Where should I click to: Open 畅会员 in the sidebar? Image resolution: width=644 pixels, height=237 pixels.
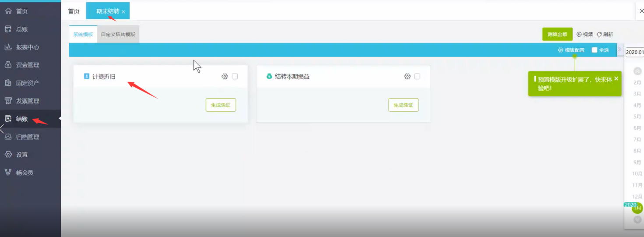(x=30, y=173)
